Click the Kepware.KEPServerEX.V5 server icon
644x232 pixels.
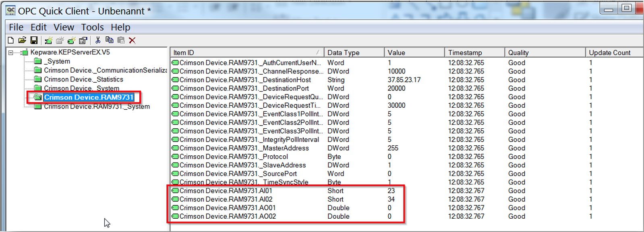click(25, 52)
